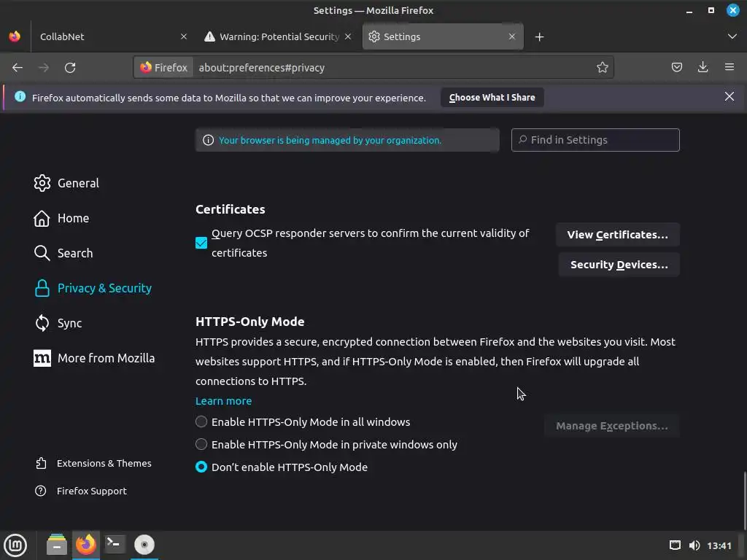Click the disc application icon in taskbar

[144, 544]
